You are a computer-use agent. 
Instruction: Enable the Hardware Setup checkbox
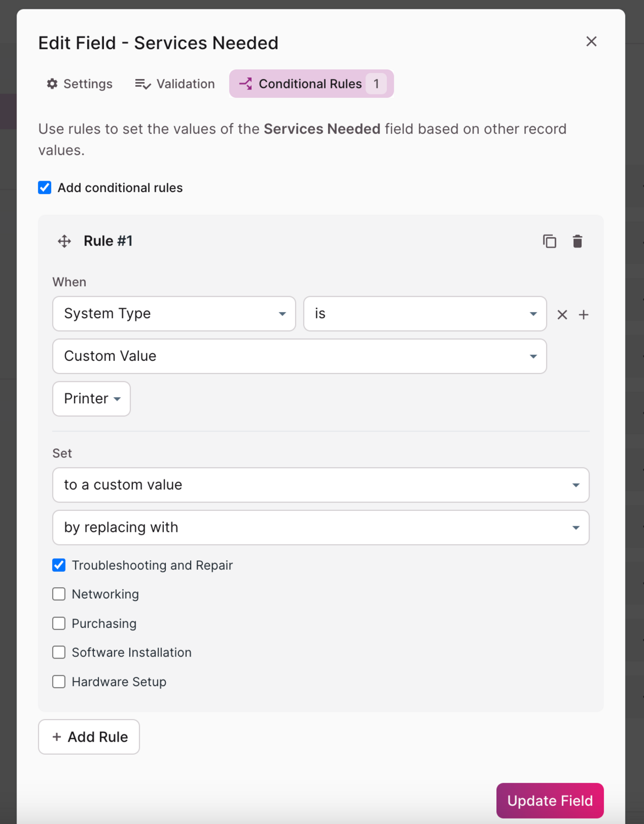(59, 682)
